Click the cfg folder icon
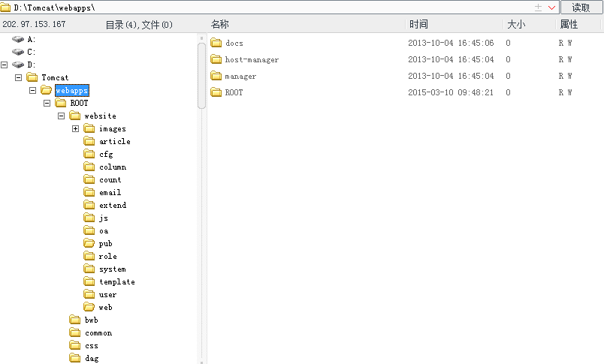 point(89,154)
